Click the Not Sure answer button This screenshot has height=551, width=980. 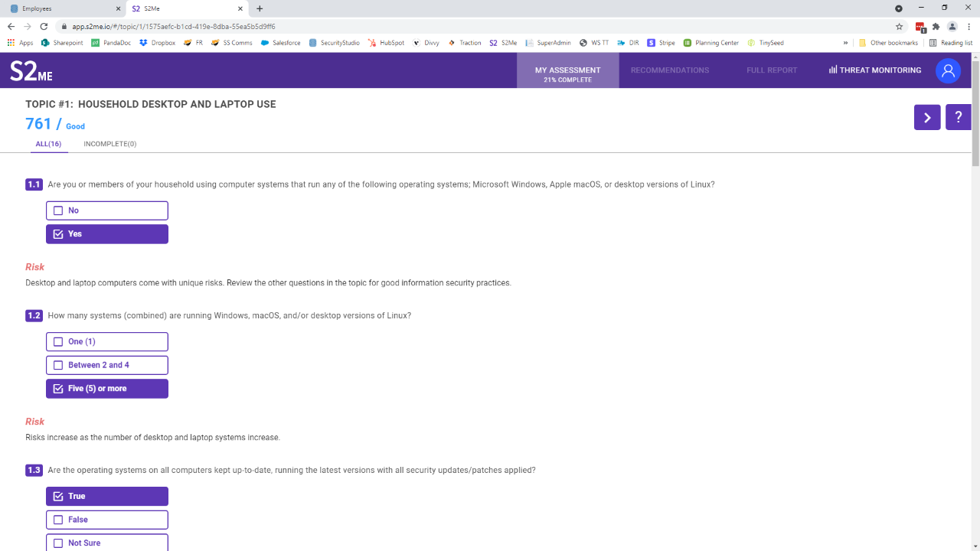[x=106, y=543]
